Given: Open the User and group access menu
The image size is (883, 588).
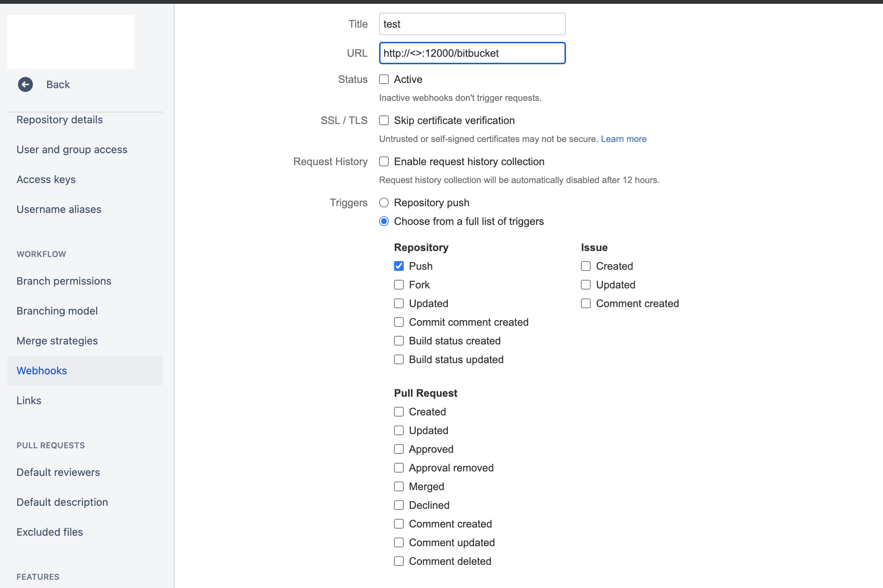Looking at the screenshot, I should click(73, 149).
